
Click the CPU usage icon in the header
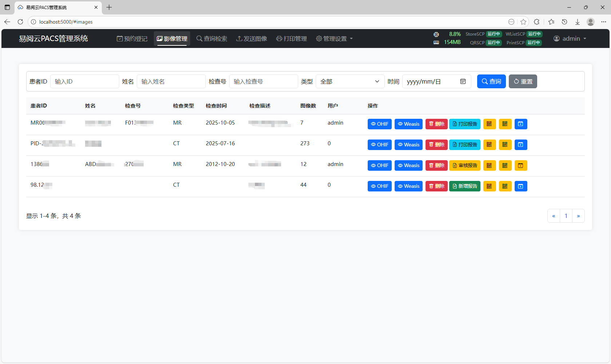pos(436,34)
